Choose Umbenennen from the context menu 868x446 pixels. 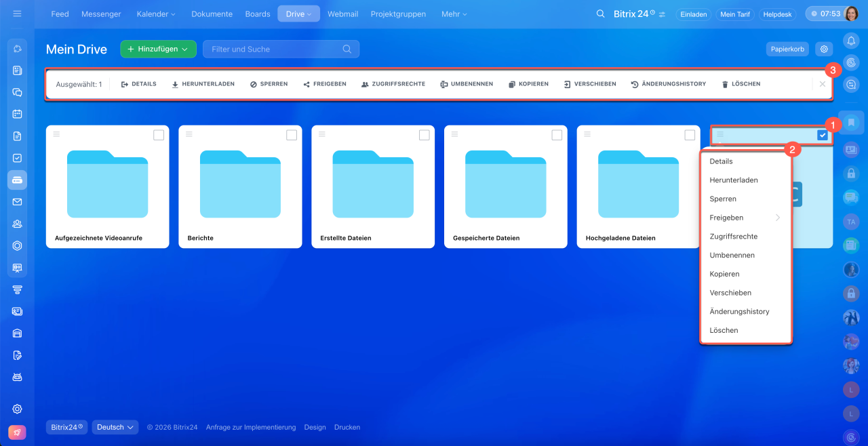(x=732, y=255)
